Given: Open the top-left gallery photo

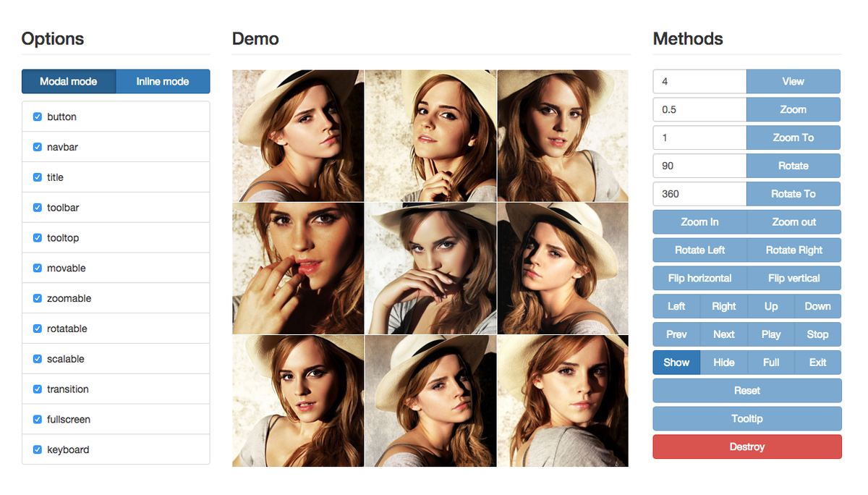Looking at the screenshot, I should tap(298, 135).
